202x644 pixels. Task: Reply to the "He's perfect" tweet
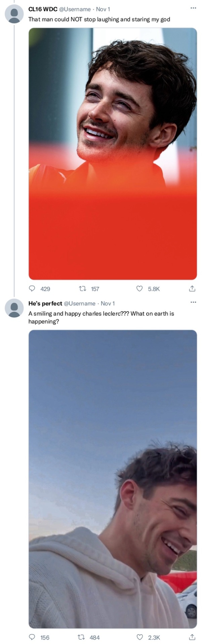32,637
